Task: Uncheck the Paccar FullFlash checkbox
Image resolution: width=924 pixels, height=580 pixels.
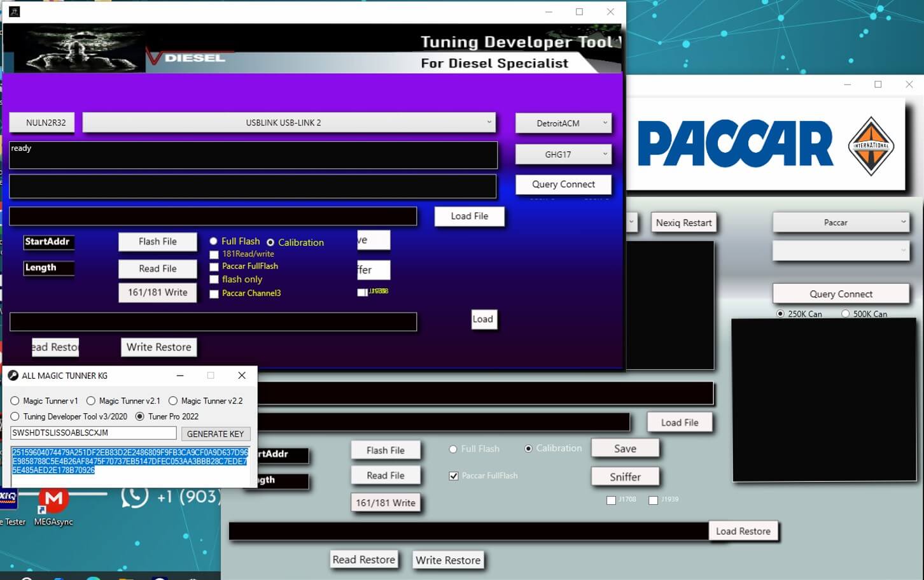Action: pyautogui.click(x=454, y=476)
